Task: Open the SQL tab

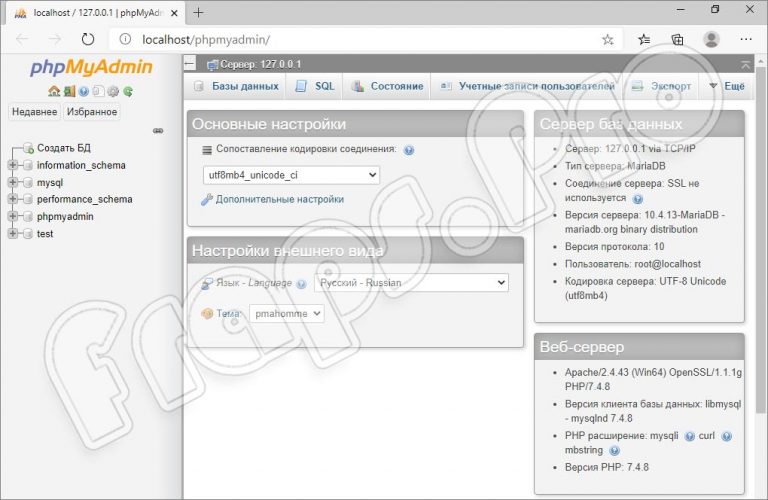Action: (x=315, y=86)
